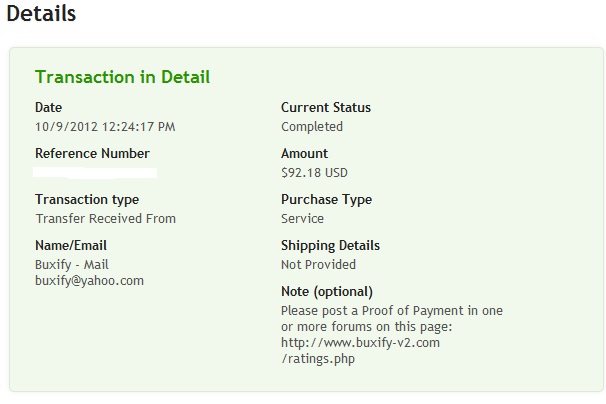
Task: Select the Buxify - Mail sender name
Action: tap(72, 264)
